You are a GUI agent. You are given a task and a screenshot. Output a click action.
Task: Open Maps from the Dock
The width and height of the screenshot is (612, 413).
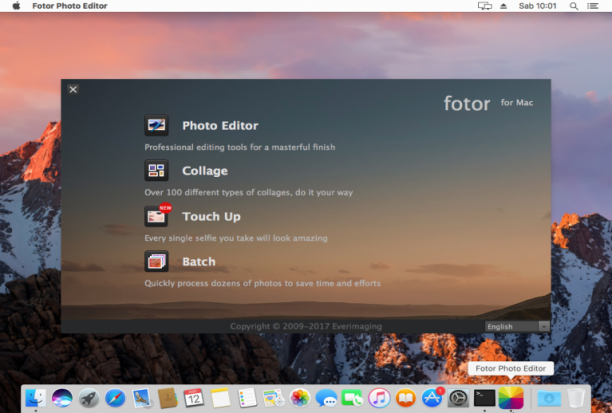274,398
